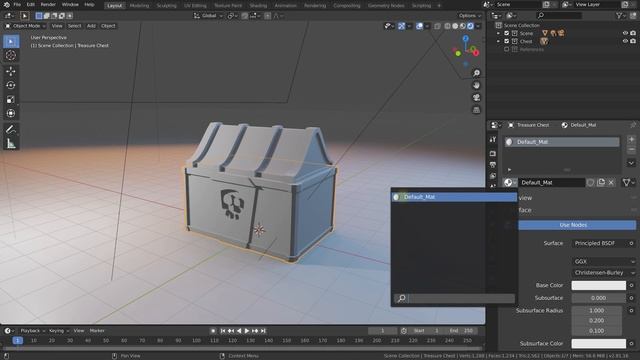Click the Base Color swatch

(x=598, y=285)
